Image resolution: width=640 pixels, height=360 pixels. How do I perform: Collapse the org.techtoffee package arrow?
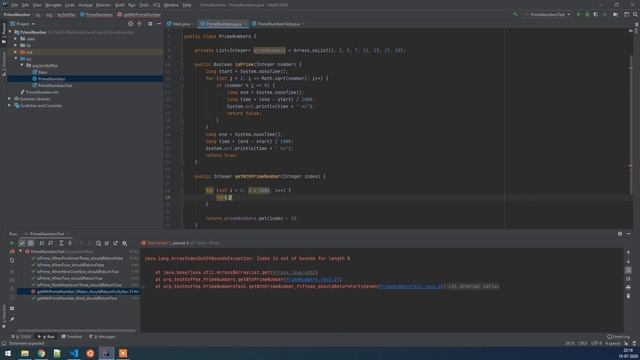(22, 65)
